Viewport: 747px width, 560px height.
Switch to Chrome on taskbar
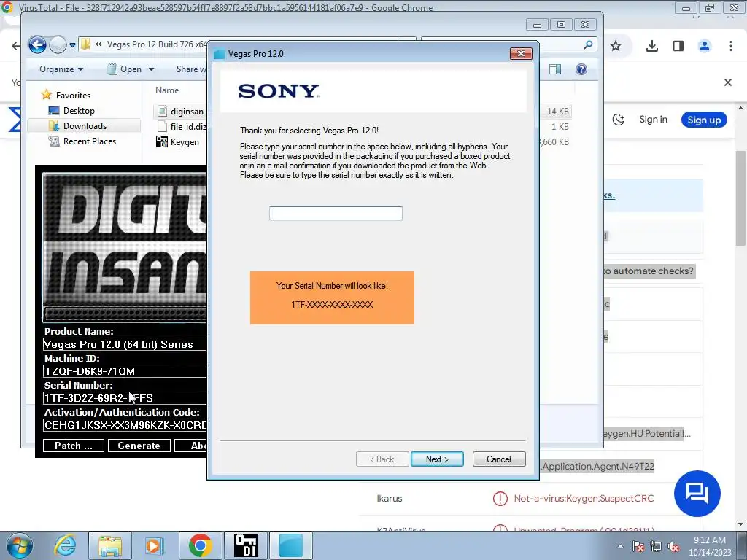click(x=201, y=545)
